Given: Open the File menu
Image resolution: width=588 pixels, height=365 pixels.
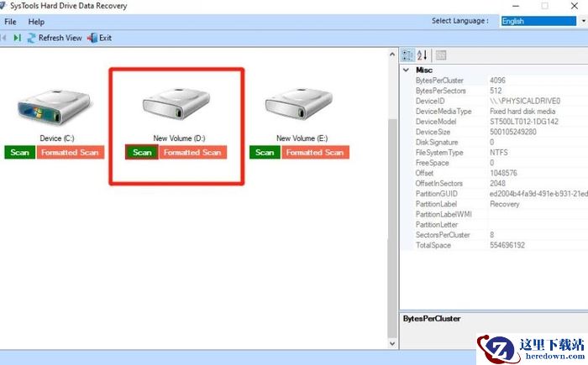Looking at the screenshot, I should (10, 22).
